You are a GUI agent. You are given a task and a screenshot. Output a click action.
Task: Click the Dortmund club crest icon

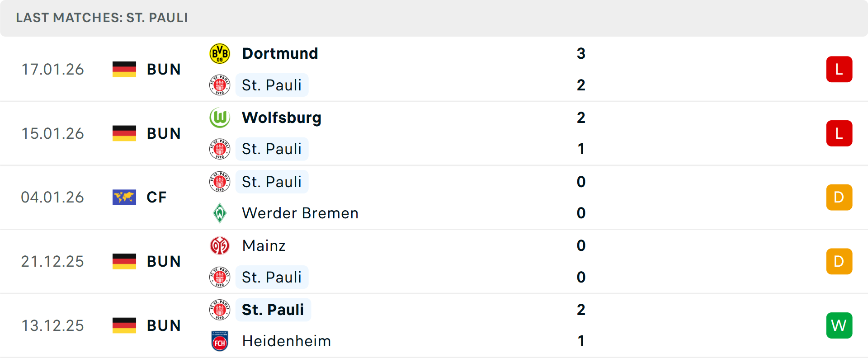(220, 54)
